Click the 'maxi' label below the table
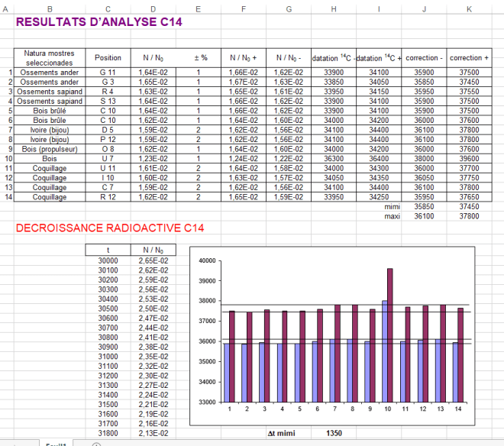The height and width of the screenshot is (446, 504). point(393,216)
